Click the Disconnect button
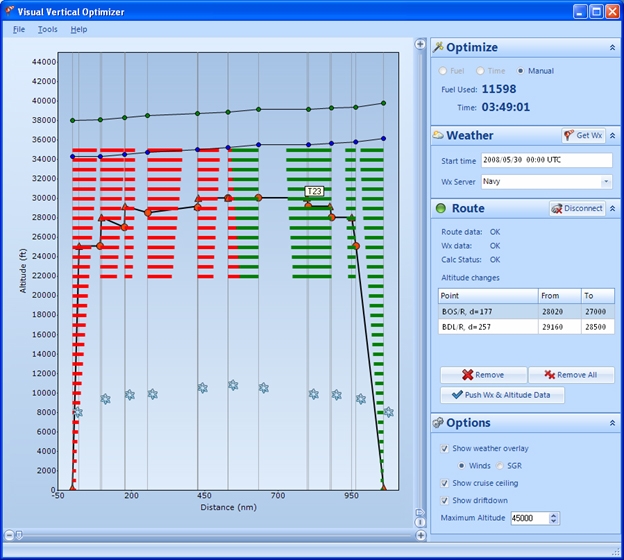This screenshot has height=560, width=624. tap(577, 208)
